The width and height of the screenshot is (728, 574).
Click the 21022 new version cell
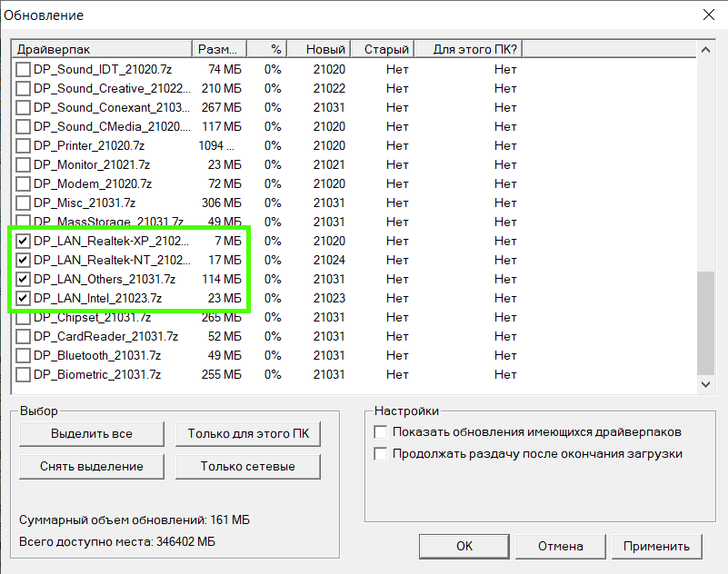[329, 89]
